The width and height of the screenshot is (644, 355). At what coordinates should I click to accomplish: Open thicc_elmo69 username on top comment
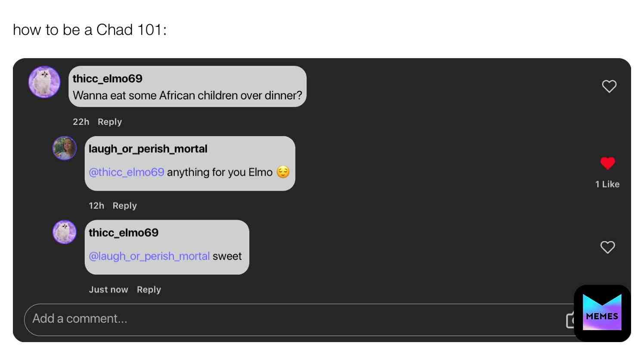108,78
